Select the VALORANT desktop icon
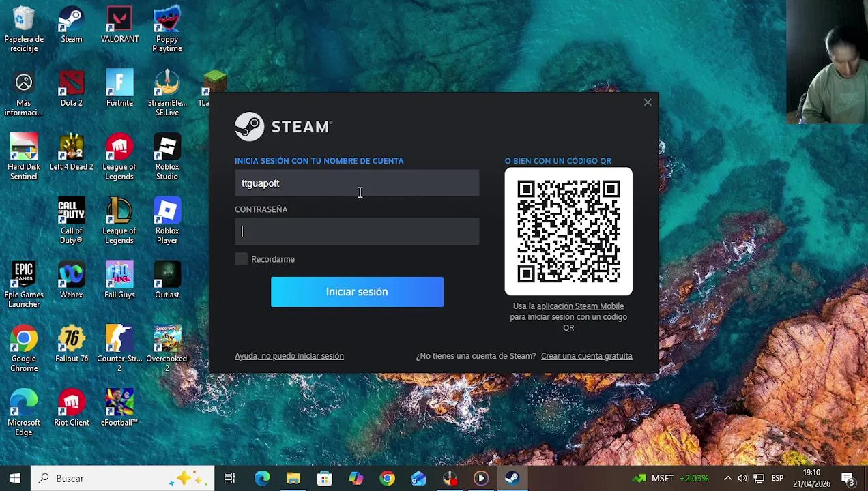Viewport: 868px width, 491px height. coord(119,25)
